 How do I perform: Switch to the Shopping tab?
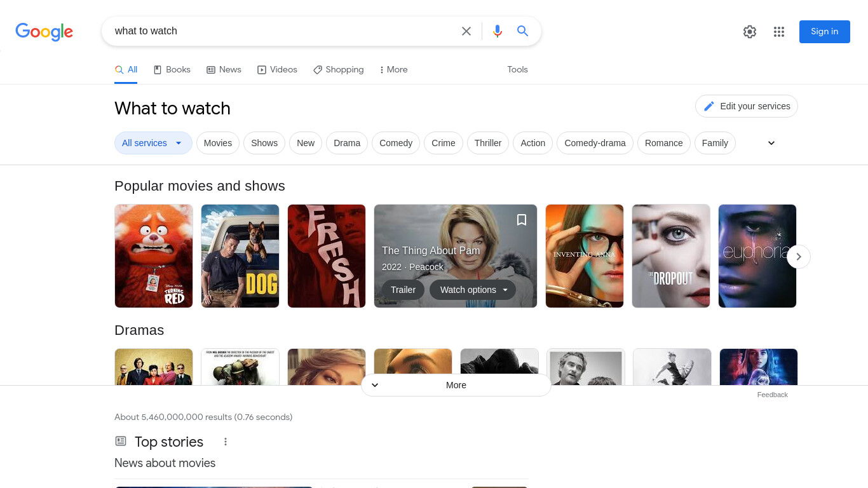pyautogui.click(x=338, y=70)
